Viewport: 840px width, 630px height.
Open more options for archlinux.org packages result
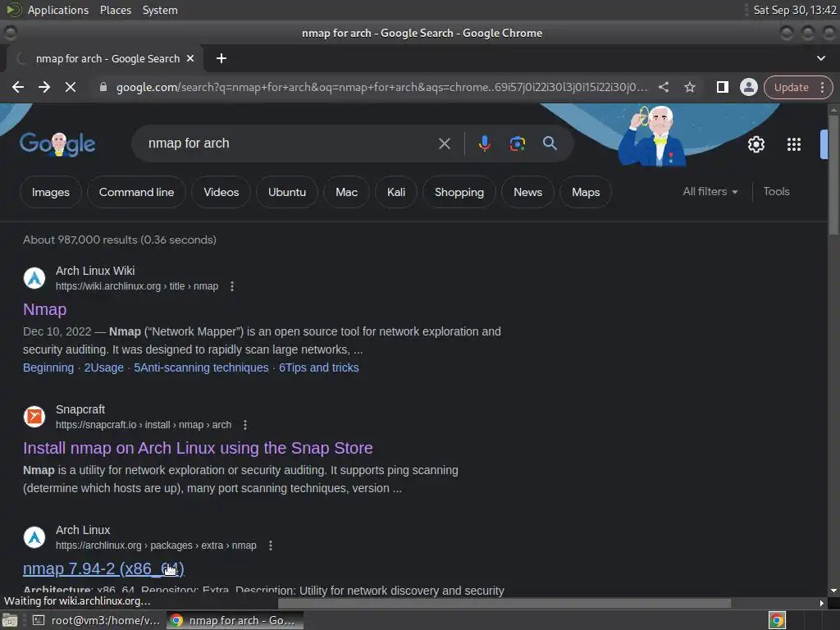pos(271,546)
